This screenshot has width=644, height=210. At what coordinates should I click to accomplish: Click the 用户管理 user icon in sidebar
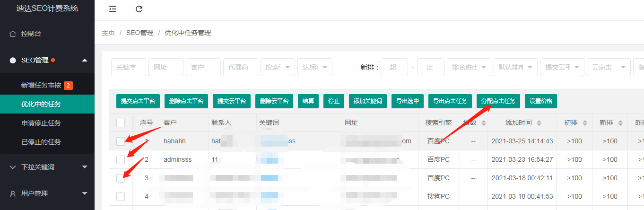[x=13, y=193]
